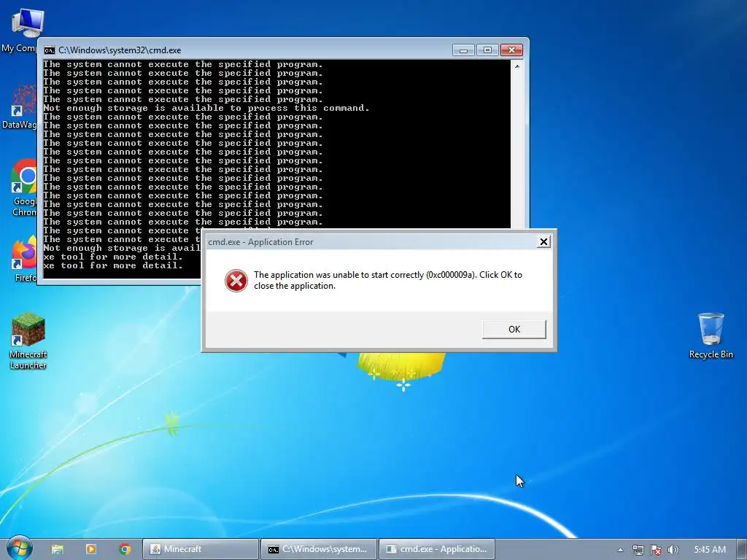
Task: Close the C:\Windows\system32\cmd.exe window
Action: [x=511, y=50]
